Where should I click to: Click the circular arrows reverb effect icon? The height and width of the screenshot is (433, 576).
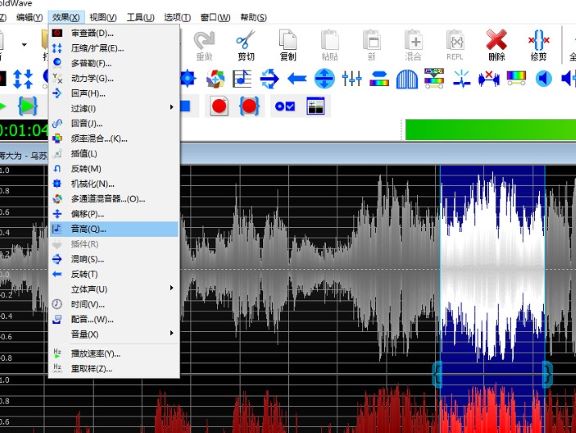269,79
